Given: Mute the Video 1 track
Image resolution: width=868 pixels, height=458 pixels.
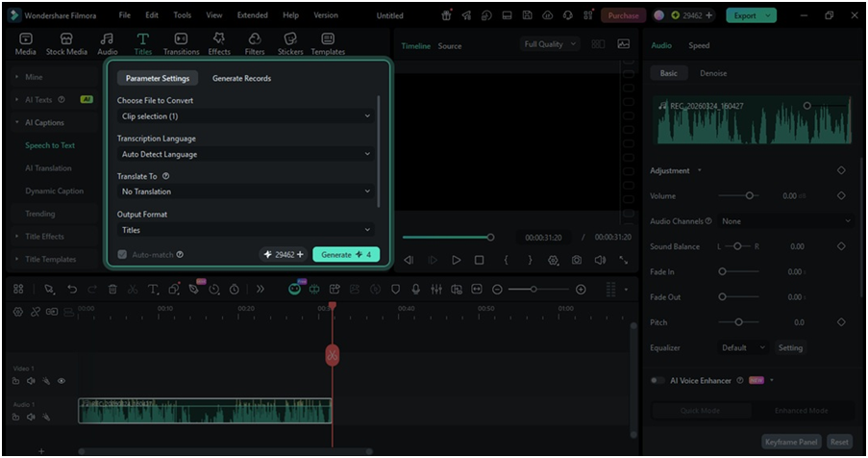Looking at the screenshot, I should tap(31, 381).
